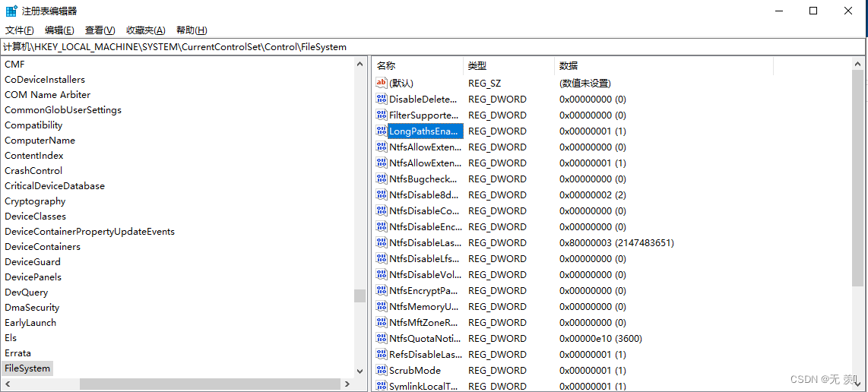Viewport: 868px width, 392px height.
Task: Select the FileSystem key in the tree
Action: pyautogui.click(x=27, y=368)
